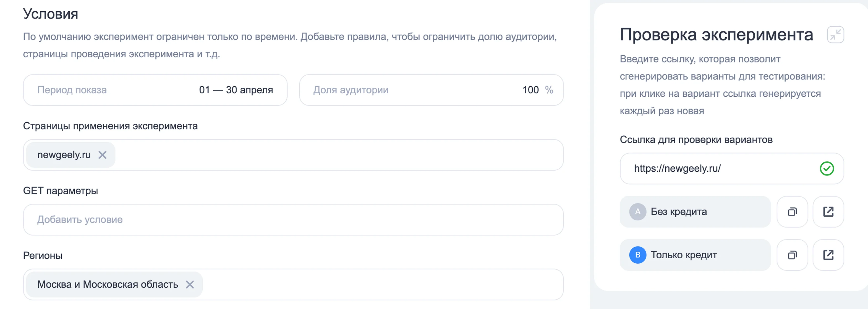Image resolution: width=868 pixels, height=309 pixels.
Task: Click the green validation checkmark icon
Action: [827, 169]
